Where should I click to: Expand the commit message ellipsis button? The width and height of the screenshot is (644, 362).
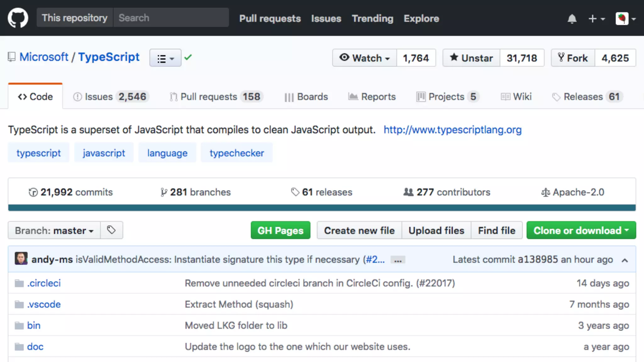coord(398,260)
